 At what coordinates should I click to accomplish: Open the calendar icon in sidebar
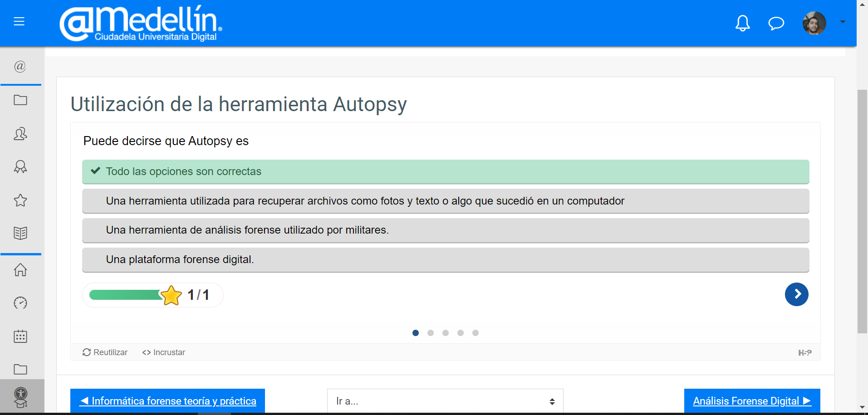coord(20,336)
